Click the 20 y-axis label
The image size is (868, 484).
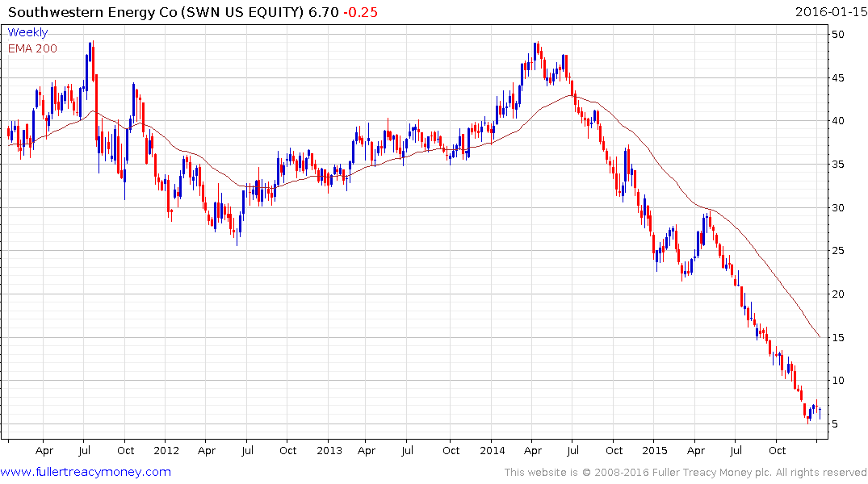click(x=837, y=294)
